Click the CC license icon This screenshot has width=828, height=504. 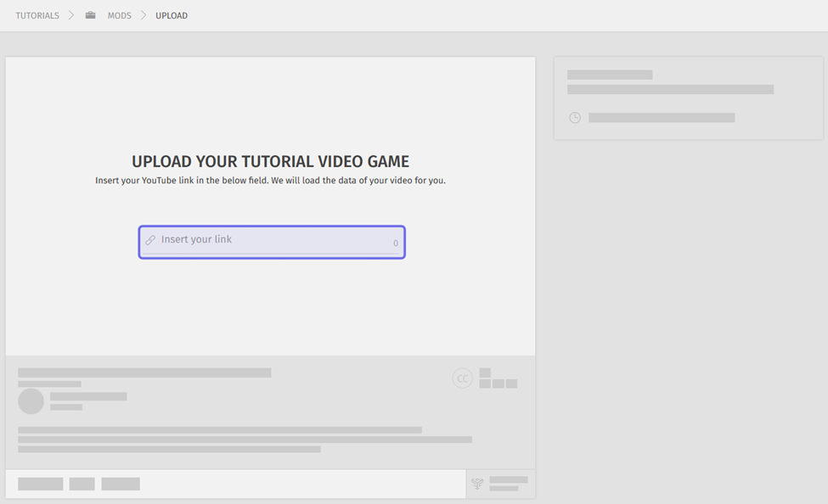(x=463, y=378)
